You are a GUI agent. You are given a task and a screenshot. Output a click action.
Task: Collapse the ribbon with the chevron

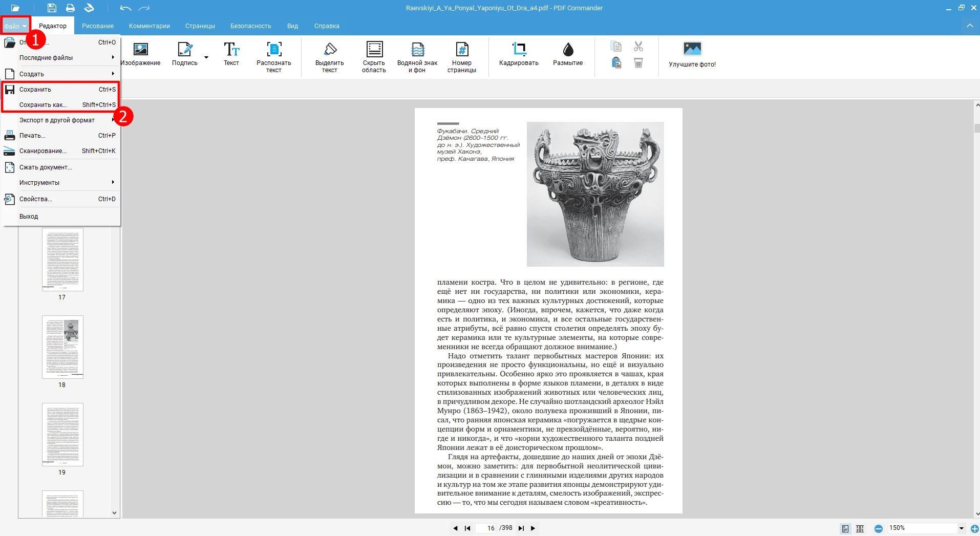(970, 26)
